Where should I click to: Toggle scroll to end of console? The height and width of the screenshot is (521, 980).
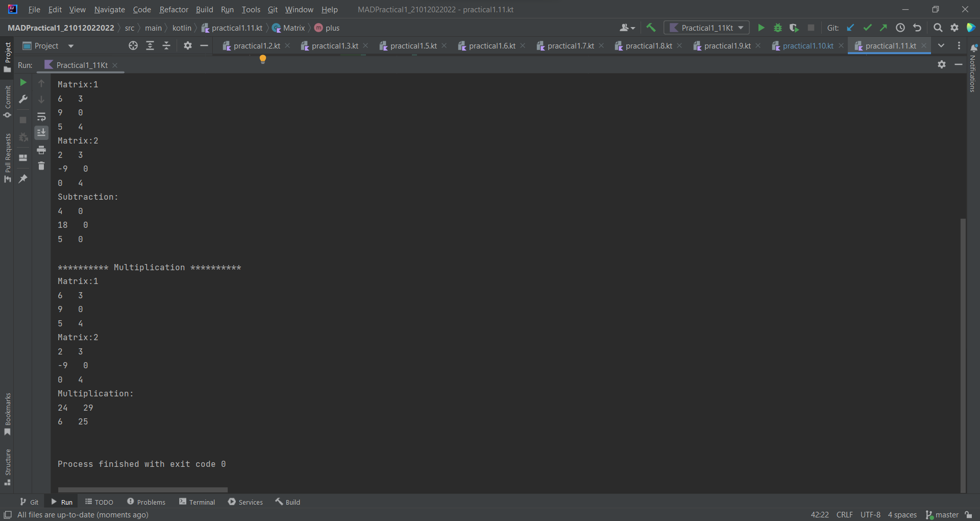coord(41,133)
